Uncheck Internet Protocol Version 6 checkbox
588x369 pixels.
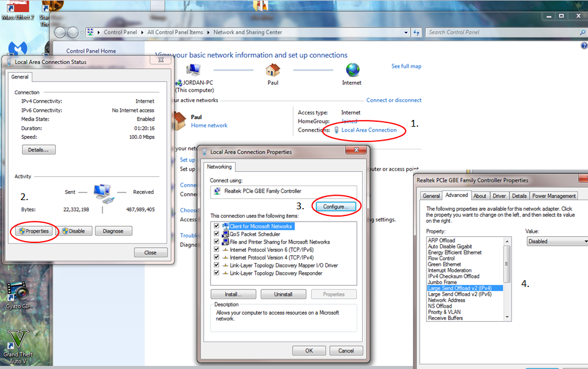coord(217,250)
